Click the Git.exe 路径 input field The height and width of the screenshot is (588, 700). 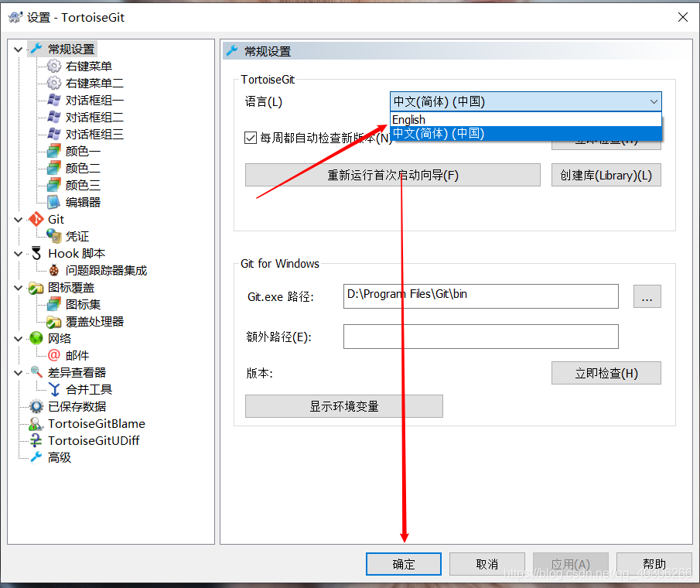(x=481, y=296)
